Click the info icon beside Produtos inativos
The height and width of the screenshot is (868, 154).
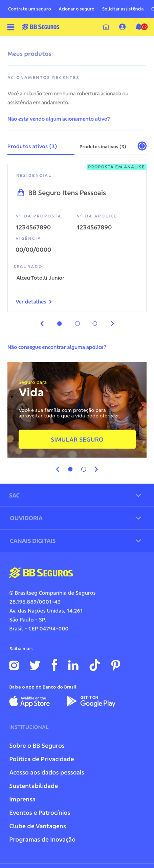[x=142, y=146]
